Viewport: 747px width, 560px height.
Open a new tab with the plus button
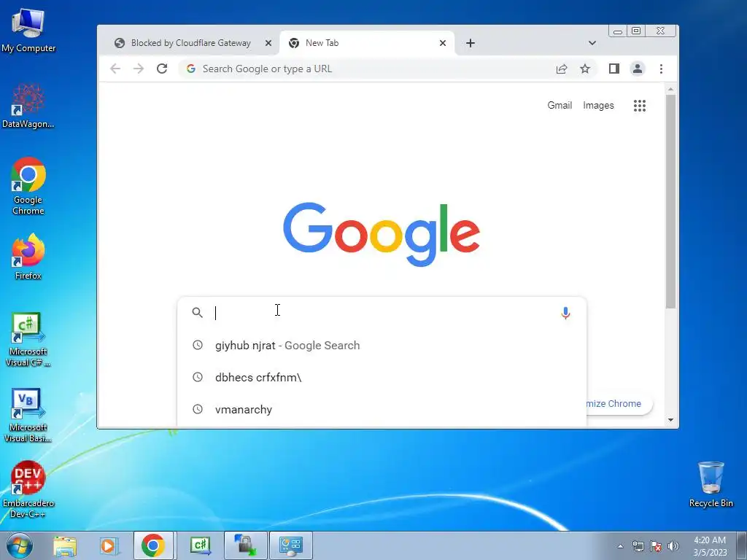pos(471,43)
